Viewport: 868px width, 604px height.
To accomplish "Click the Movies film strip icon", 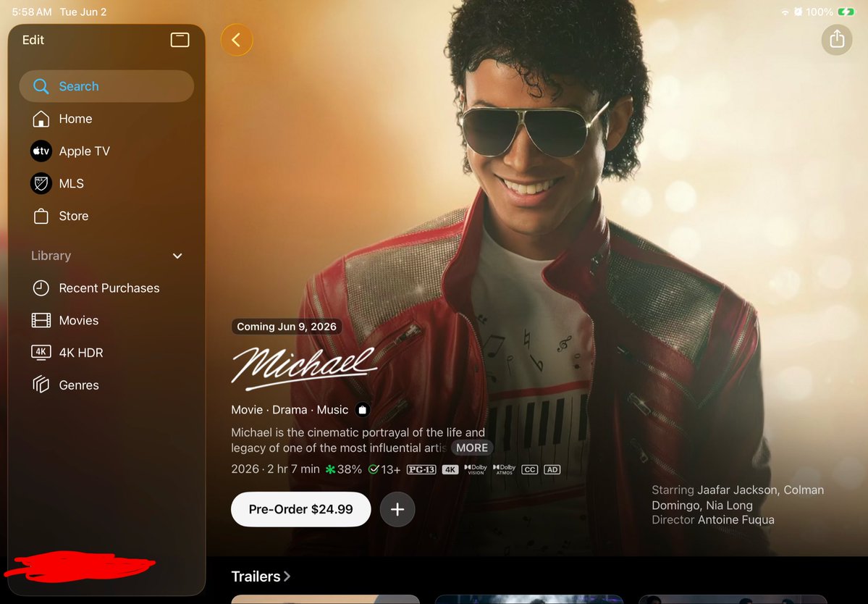I will (x=41, y=320).
